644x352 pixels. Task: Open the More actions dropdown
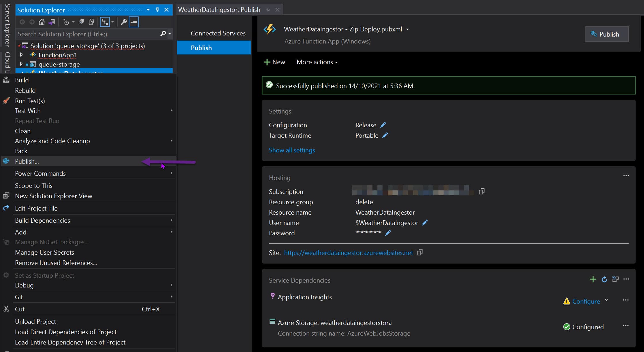[x=317, y=62]
